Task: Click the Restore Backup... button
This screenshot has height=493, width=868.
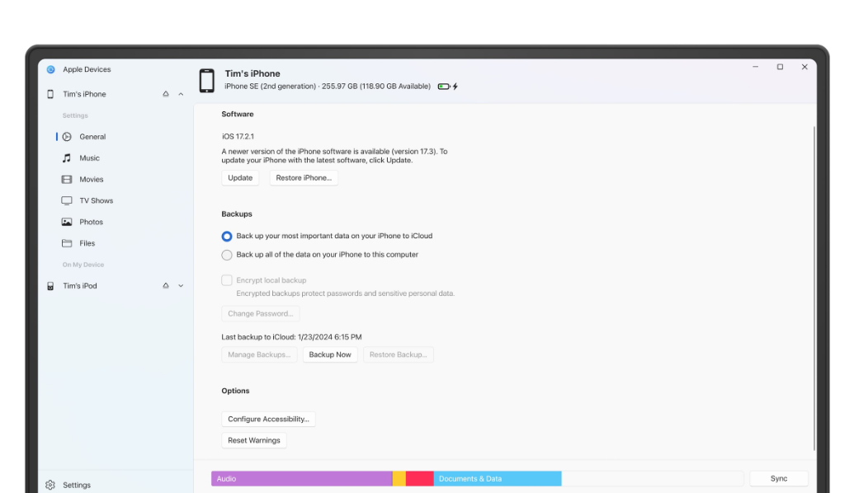Action: point(399,354)
